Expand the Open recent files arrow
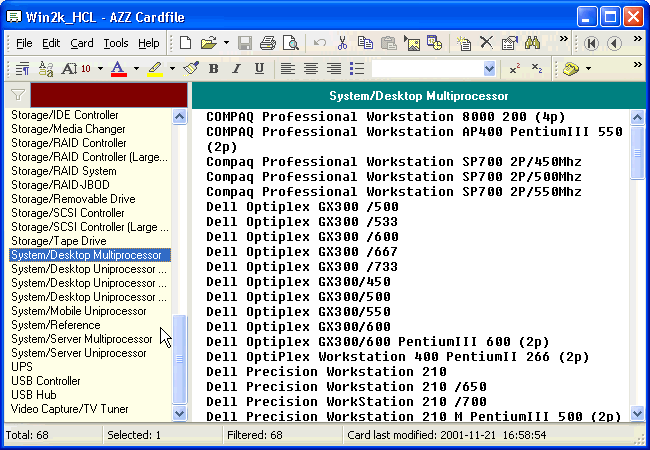This screenshot has width=650, height=450. coord(226,43)
